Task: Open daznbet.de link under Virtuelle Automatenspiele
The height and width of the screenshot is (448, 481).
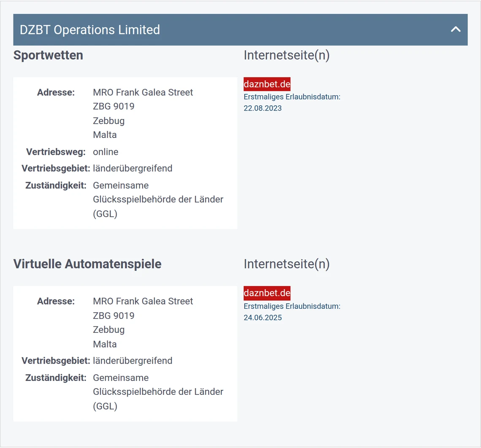Action: coord(267,293)
